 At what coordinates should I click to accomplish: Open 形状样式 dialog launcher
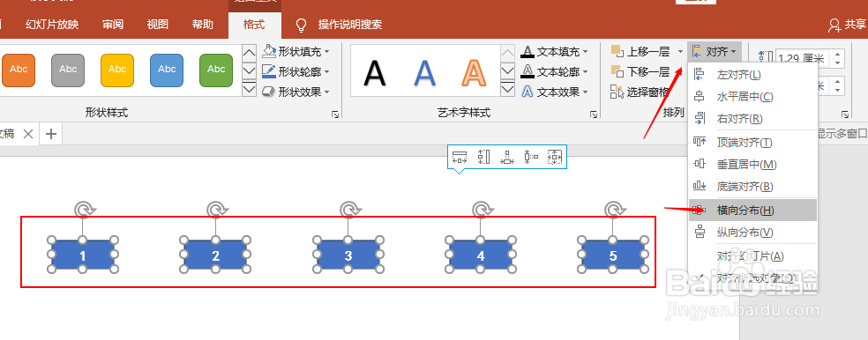[334, 115]
